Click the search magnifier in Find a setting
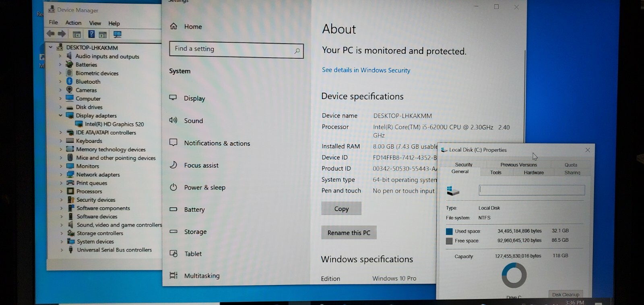This screenshot has width=644, height=305. pos(297,51)
